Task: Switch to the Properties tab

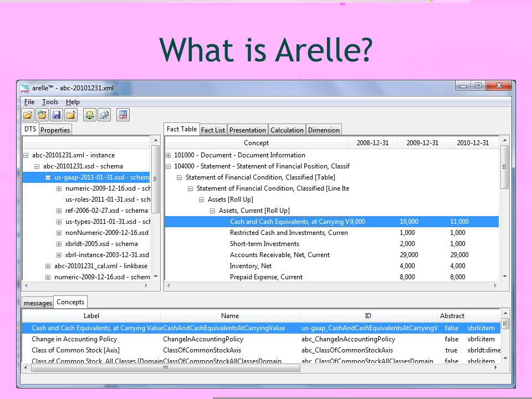Action: point(55,130)
